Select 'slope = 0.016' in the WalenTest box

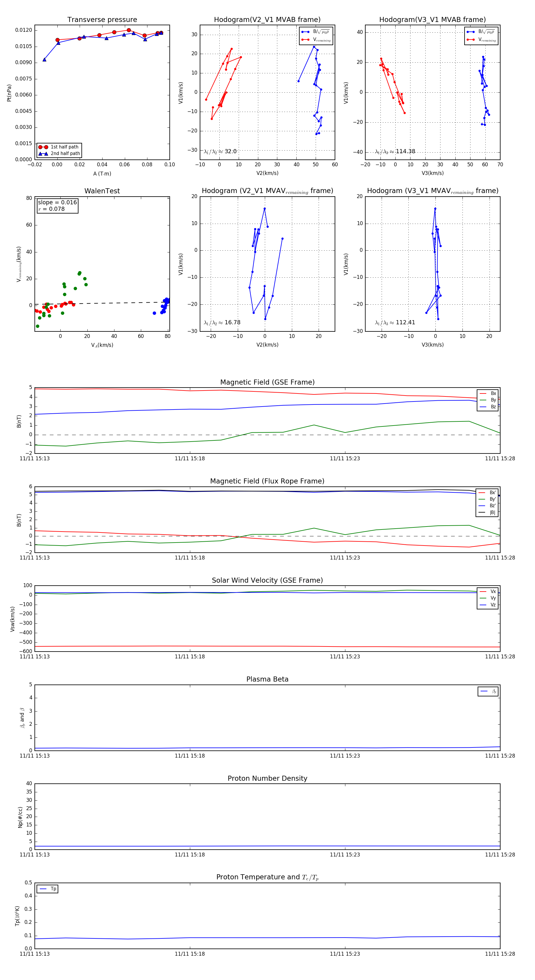pyautogui.click(x=57, y=203)
